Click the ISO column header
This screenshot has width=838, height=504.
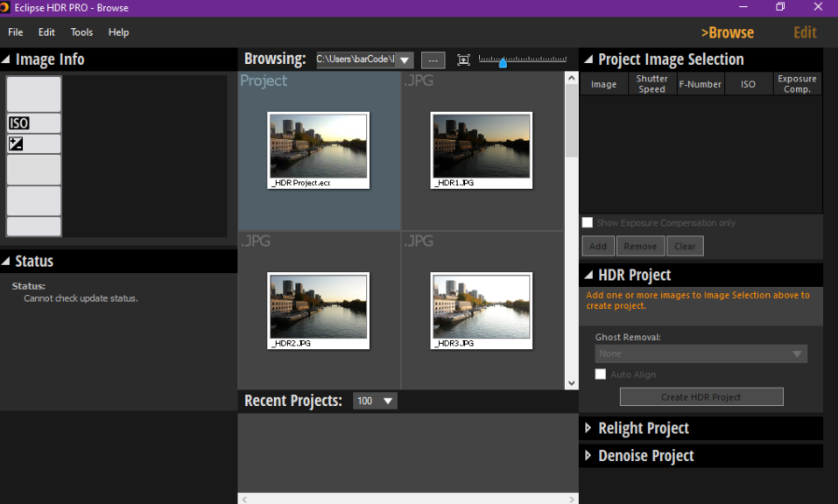pyautogui.click(x=748, y=84)
